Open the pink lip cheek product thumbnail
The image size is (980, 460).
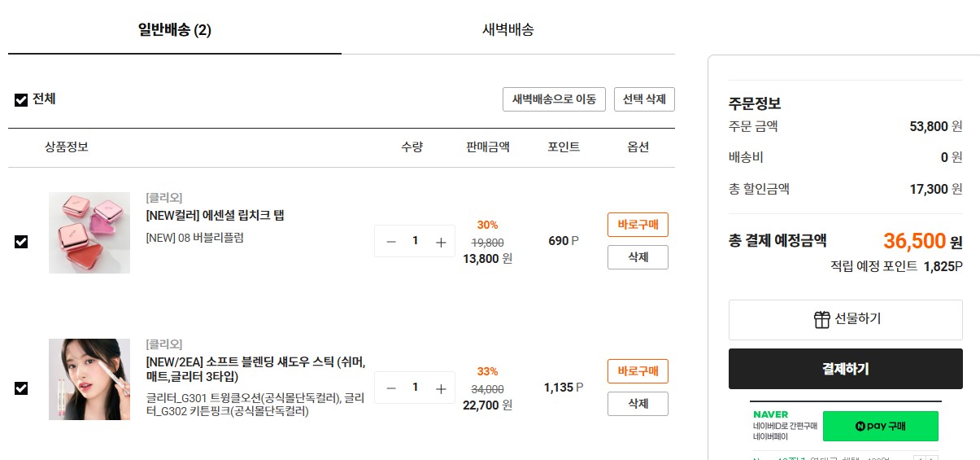(89, 233)
